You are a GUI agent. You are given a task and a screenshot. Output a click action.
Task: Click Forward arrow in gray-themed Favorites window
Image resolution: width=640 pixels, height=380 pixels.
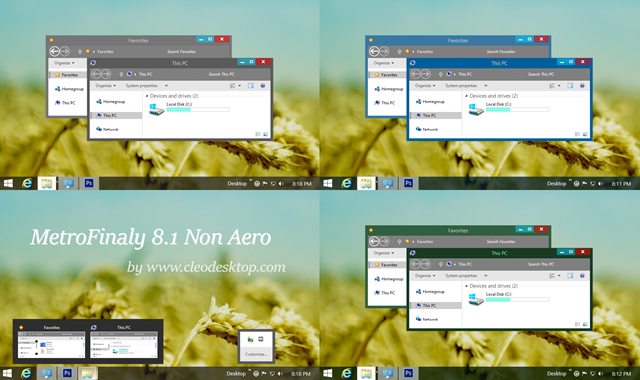coord(65,51)
